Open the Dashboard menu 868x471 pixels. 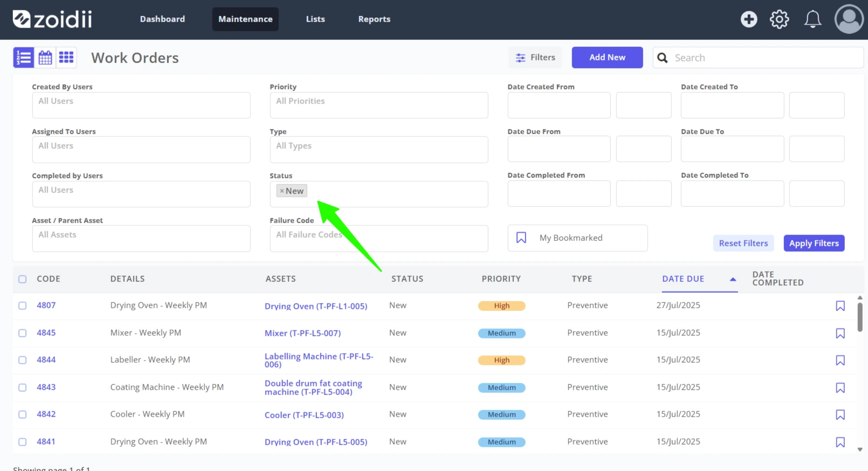click(x=162, y=19)
